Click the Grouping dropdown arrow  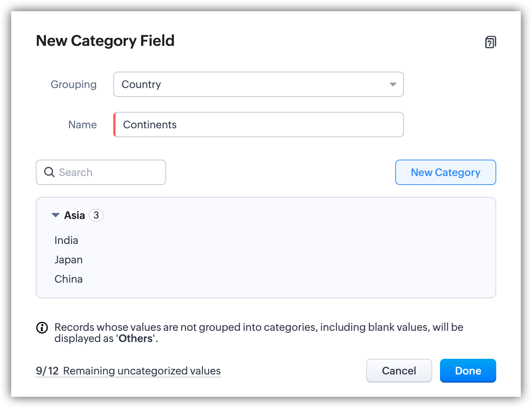[393, 84]
